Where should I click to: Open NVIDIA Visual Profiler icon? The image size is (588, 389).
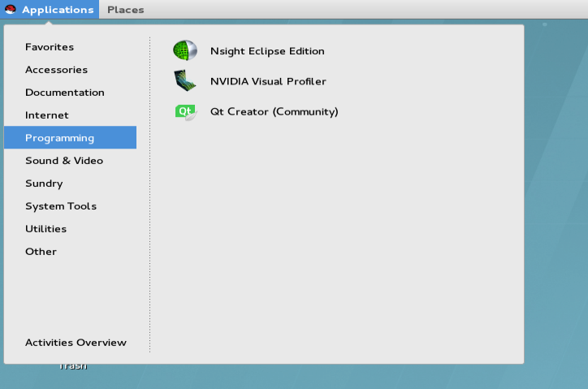185,80
